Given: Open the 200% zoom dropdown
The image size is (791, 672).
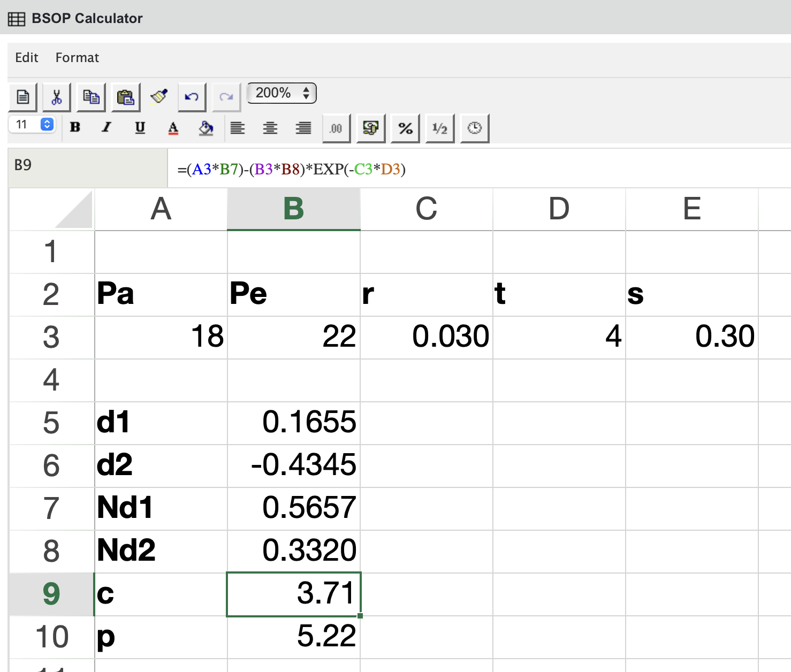Looking at the screenshot, I should click(x=282, y=93).
